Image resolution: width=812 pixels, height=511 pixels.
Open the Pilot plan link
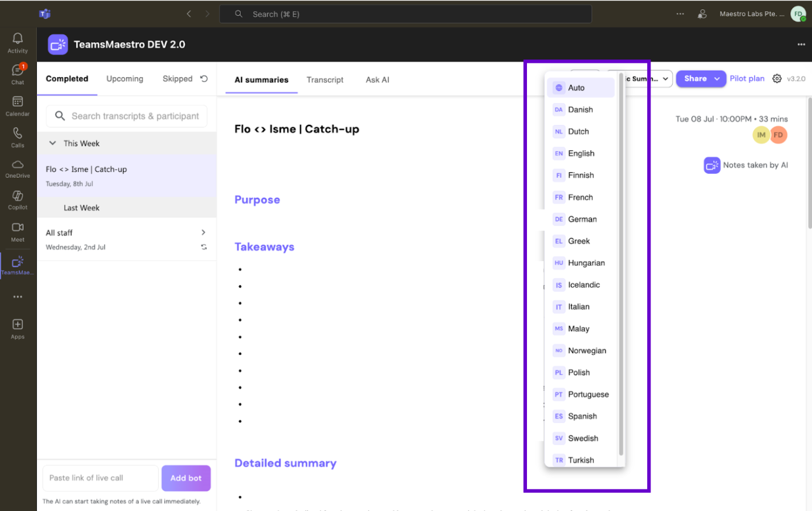747,79
